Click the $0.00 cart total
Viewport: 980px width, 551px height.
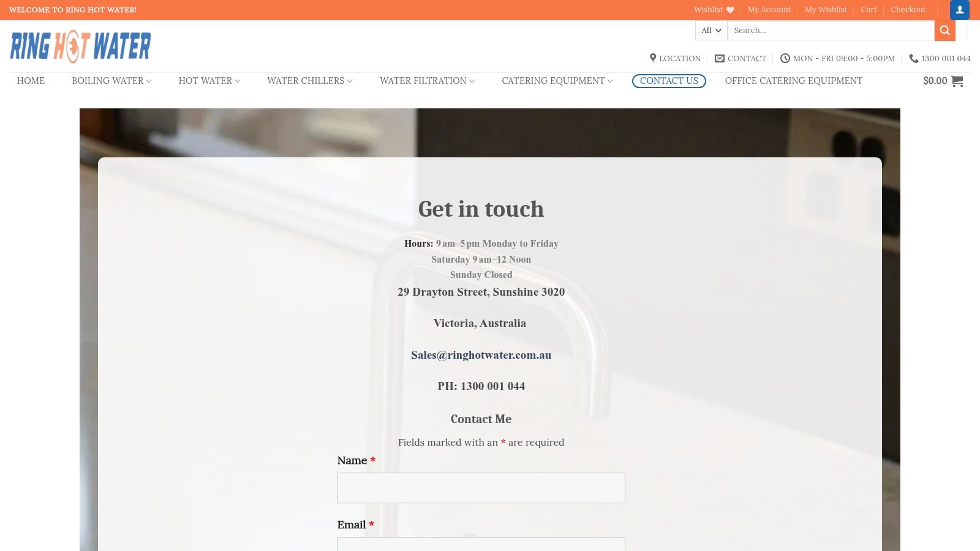coord(935,81)
